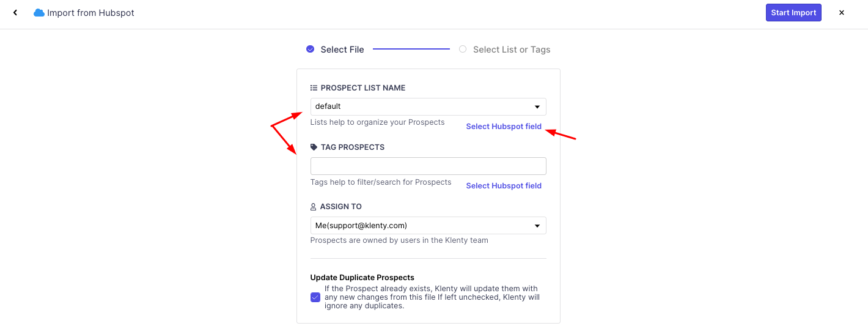Image resolution: width=868 pixels, height=334 pixels.
Task: Close the import dialog with X
Action: (x=842, y=13)
